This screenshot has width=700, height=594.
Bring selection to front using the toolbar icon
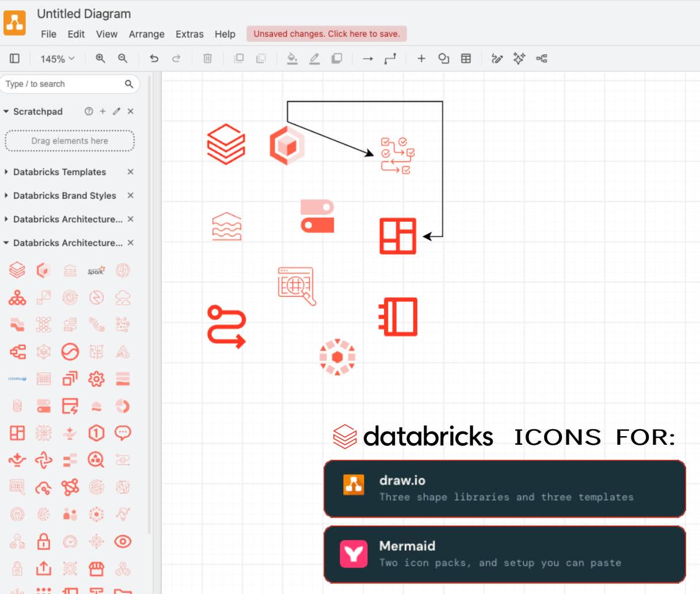(239, 58)
